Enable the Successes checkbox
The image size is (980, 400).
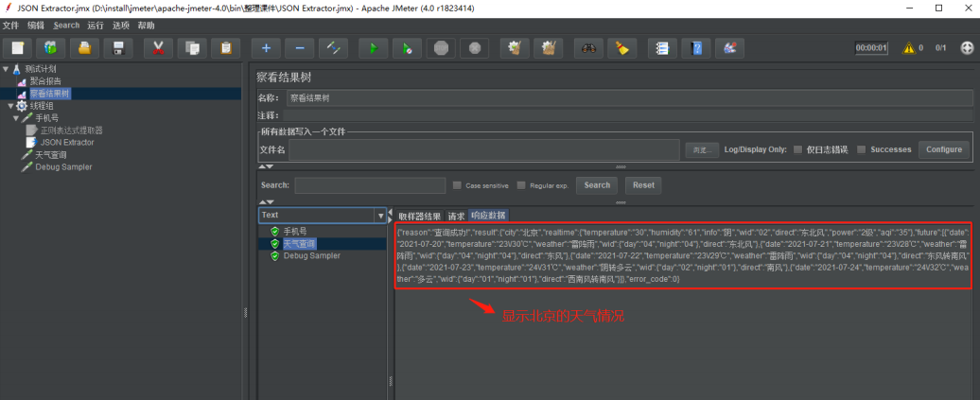click(861, 149)
